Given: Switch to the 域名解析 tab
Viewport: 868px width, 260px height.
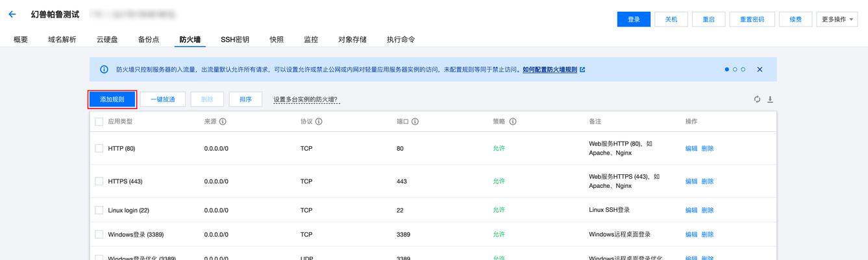Looking at the screenshot, I should coord(62,40).
